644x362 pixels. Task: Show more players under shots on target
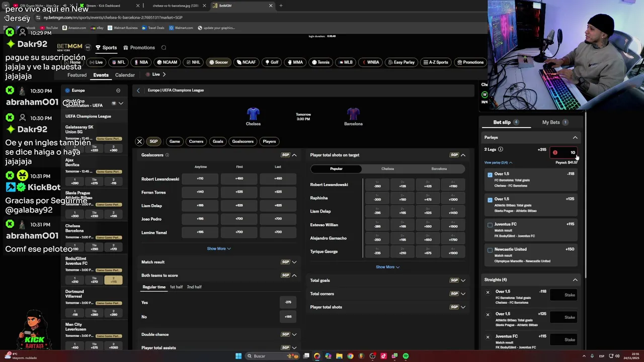click(x=387, y=267)
